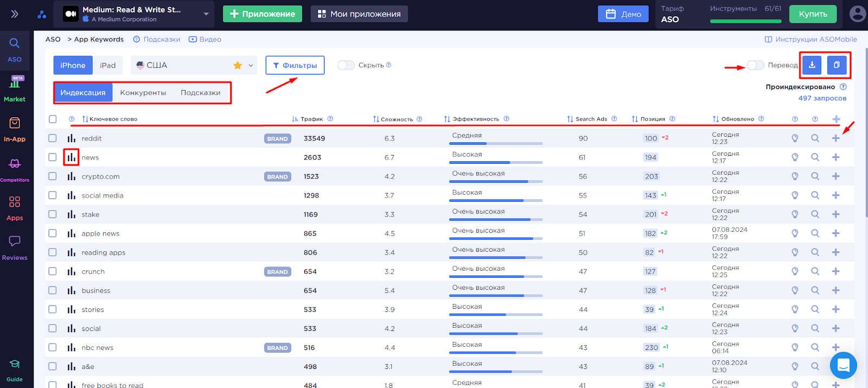Click the Инструменты usage progress bar
This screenshot has width=868, height=388.
tap(746, 21)
